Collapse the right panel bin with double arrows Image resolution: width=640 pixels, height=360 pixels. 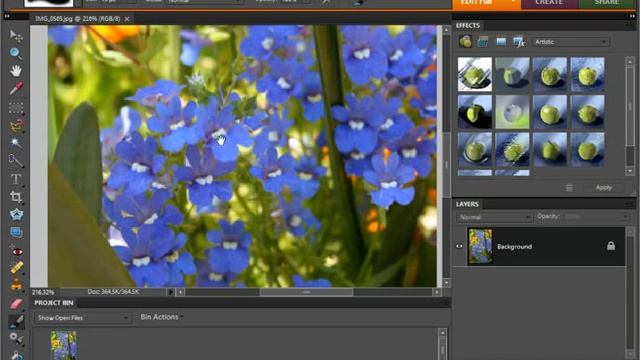pos(632,16)
